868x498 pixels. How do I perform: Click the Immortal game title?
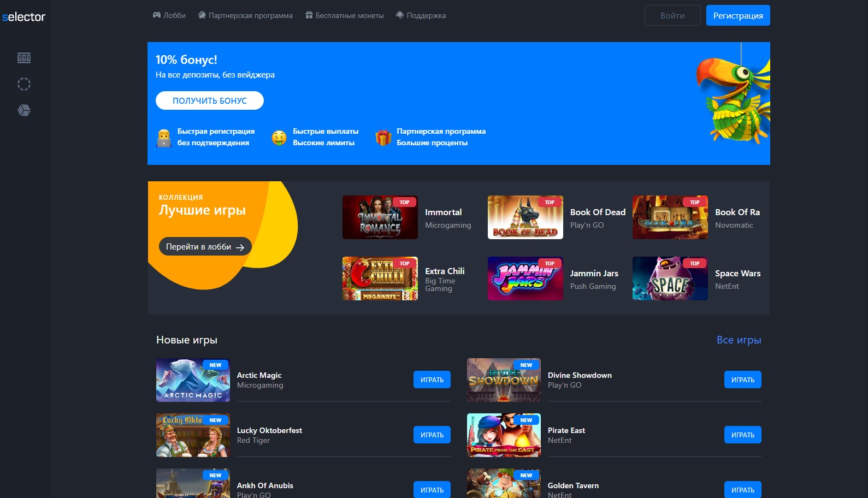pyautogui.click(x=444, y=212)
